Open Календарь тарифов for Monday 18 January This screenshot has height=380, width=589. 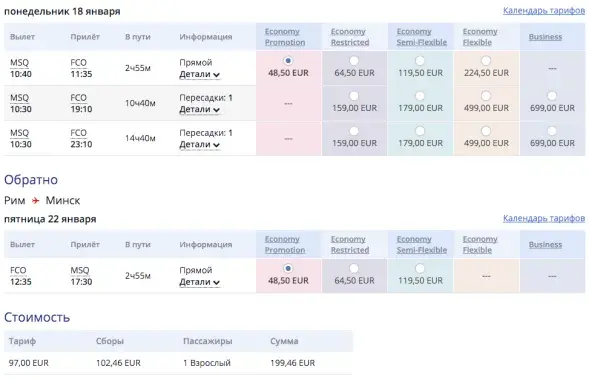(544, 11)
